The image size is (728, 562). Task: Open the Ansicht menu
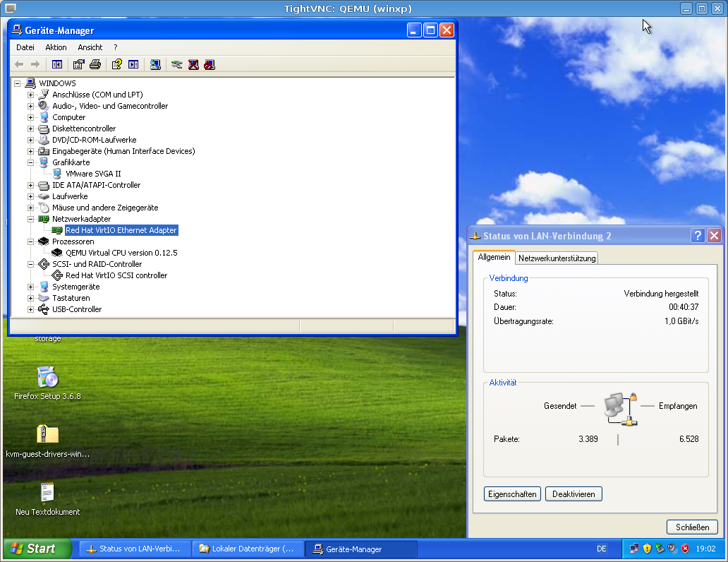click(90, 47)
